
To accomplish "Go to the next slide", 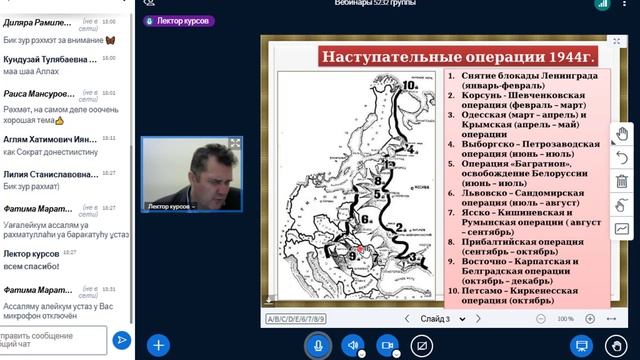I will [x=478, y=319].
